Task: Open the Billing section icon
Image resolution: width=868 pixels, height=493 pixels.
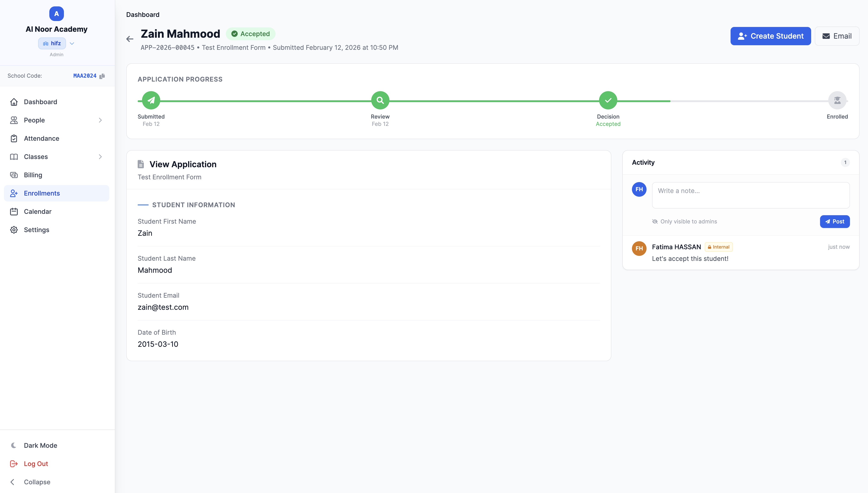Action: [x=14, y=175]
